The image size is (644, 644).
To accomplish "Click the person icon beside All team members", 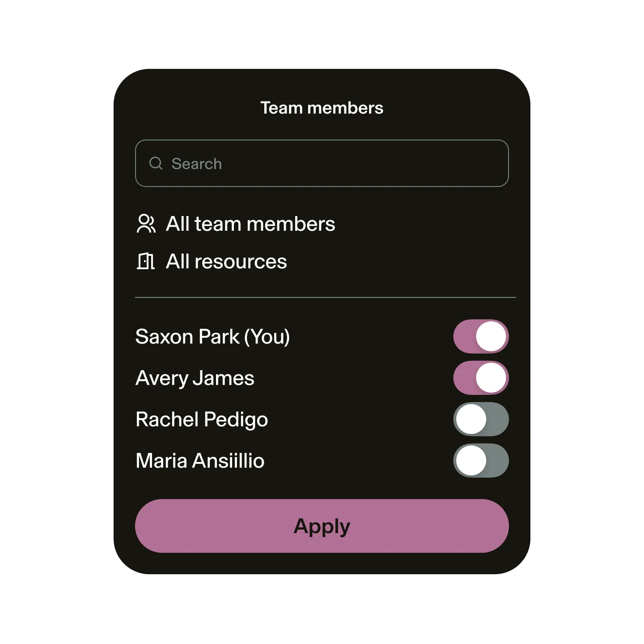I will click(146, 224).
